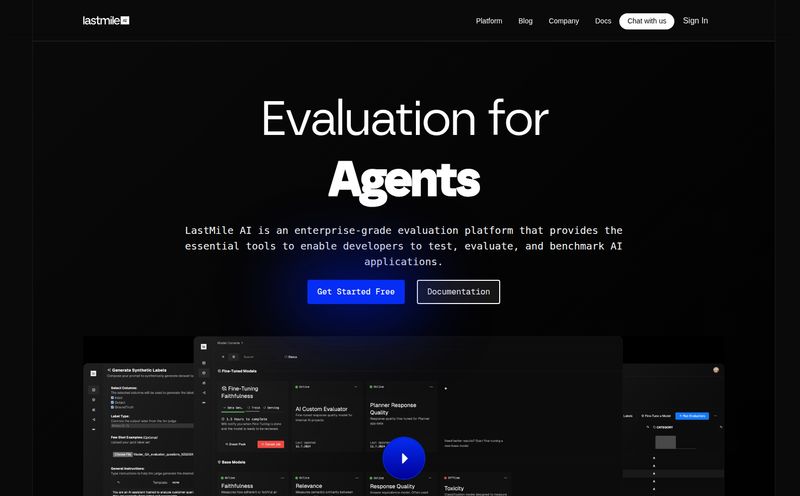Image resolution: width=800 pixels, height=496 pixels.
Task: Select the Toxicity base model card
Action: [476, 484]
